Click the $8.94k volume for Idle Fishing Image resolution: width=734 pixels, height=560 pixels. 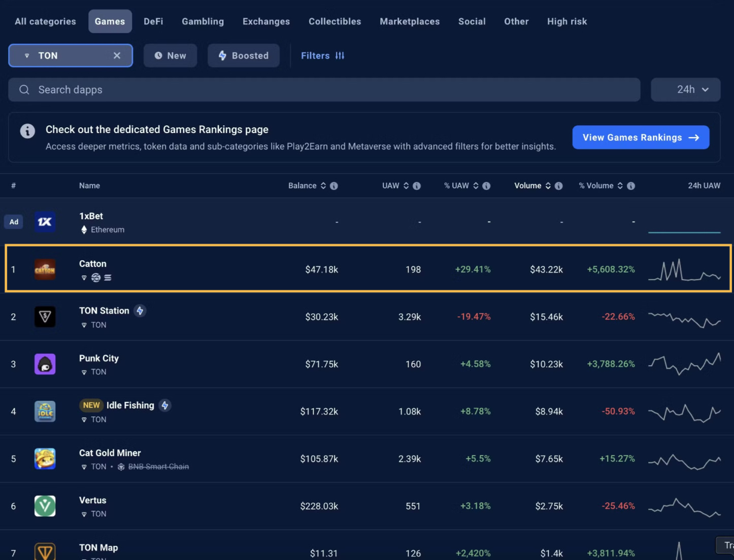pyautogui.click(x=549, y=411)
